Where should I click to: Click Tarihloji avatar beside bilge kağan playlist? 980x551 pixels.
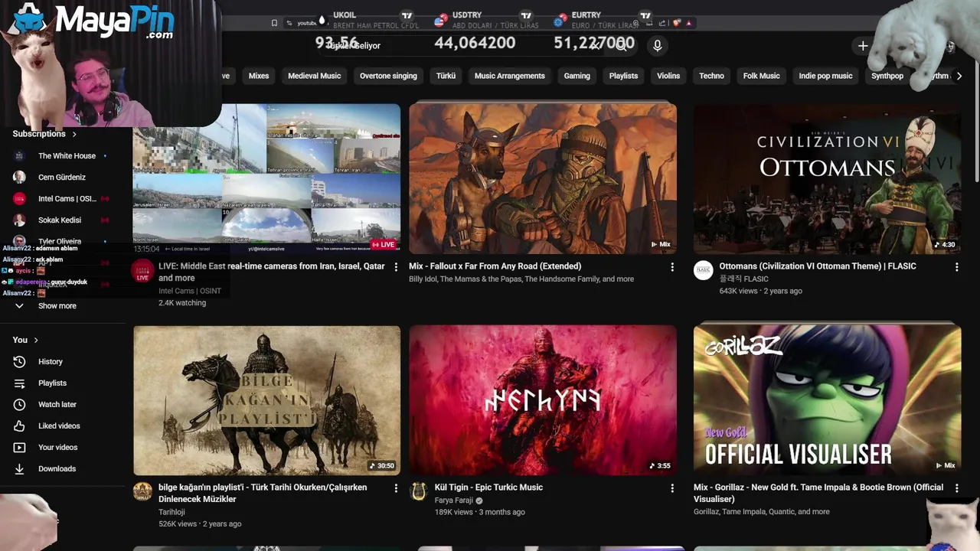[143, 491]
